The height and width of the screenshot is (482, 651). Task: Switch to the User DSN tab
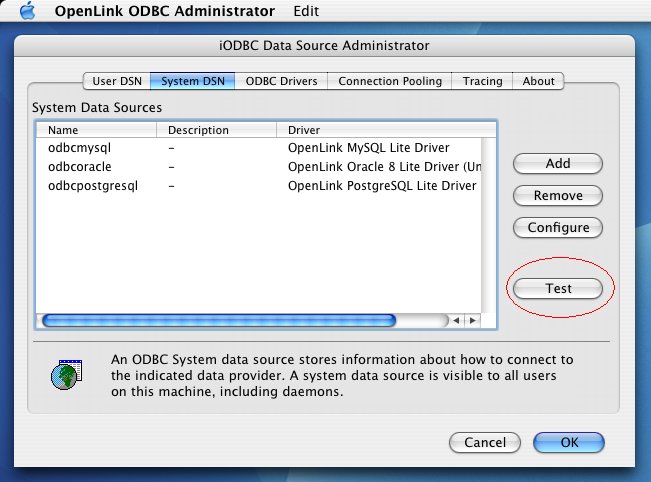pyautogui.click(x=117, y=81)
